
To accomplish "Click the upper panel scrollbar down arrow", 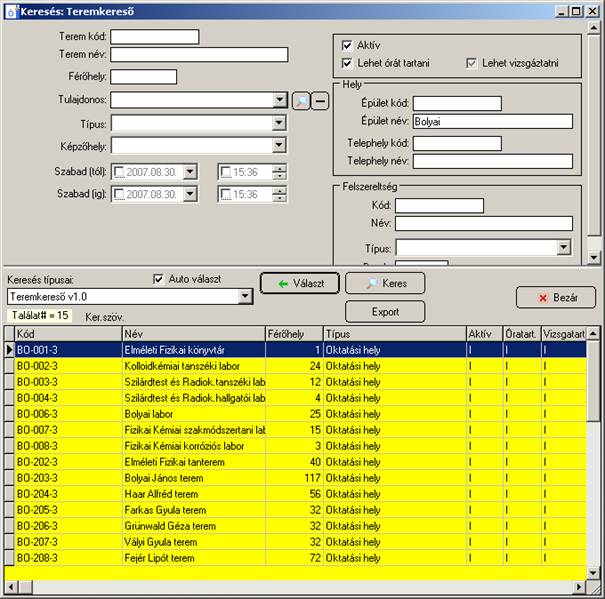I will 594,257.
